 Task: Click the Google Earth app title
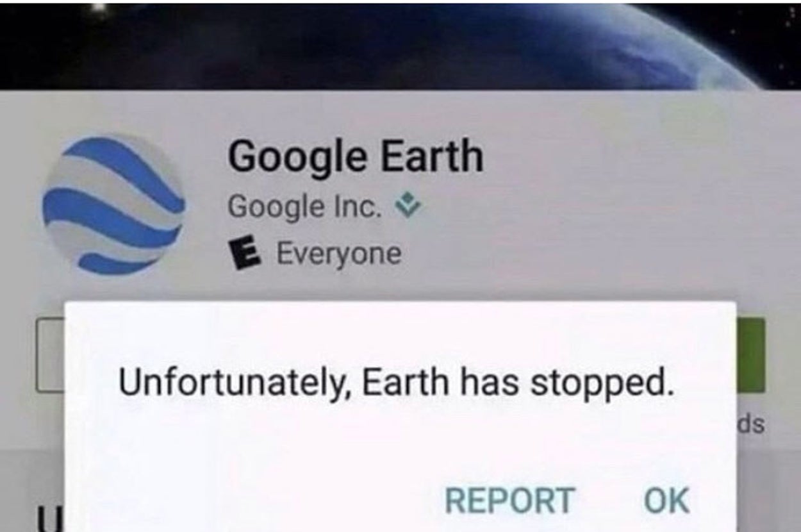point(355,156)
